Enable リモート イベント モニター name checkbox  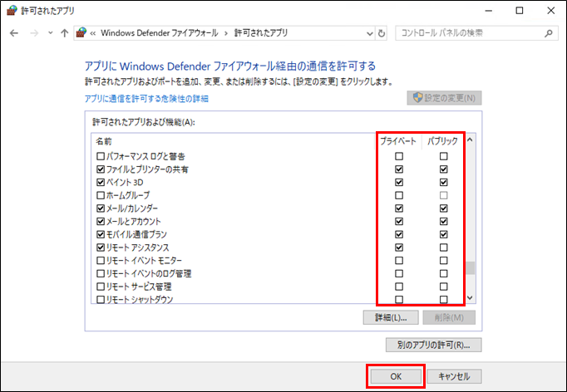click(x=101, y=261)
